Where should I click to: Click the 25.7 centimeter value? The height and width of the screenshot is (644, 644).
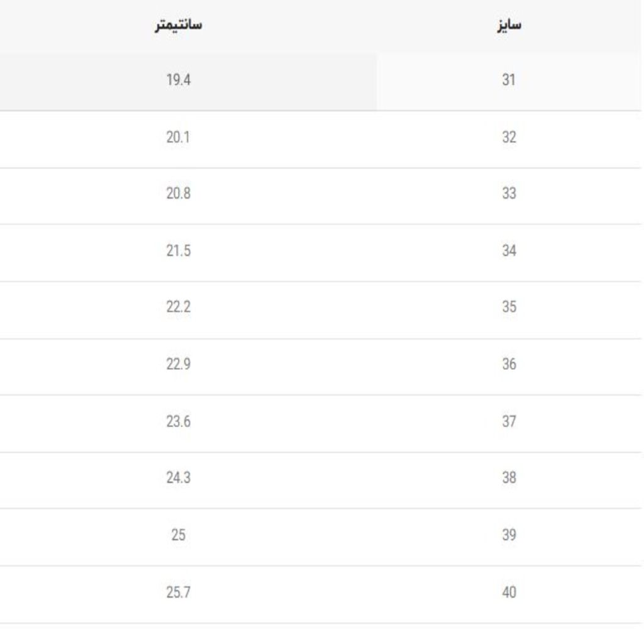[x=178, y=592]
